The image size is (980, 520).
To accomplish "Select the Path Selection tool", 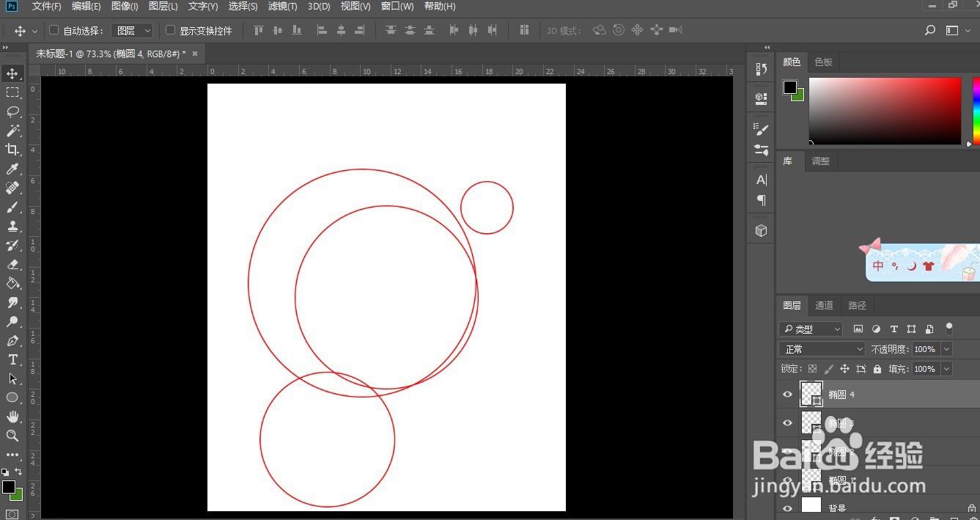I will click(12, 378).
